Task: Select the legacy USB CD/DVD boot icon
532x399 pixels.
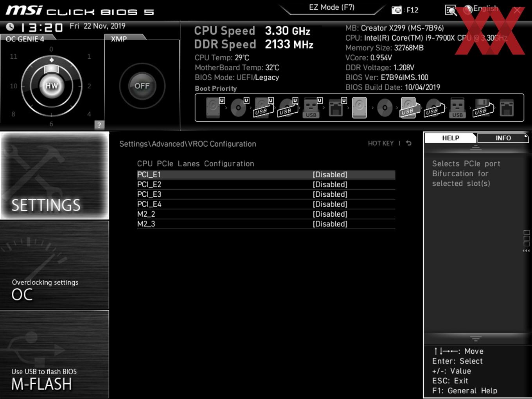Action: coord(434,108)
